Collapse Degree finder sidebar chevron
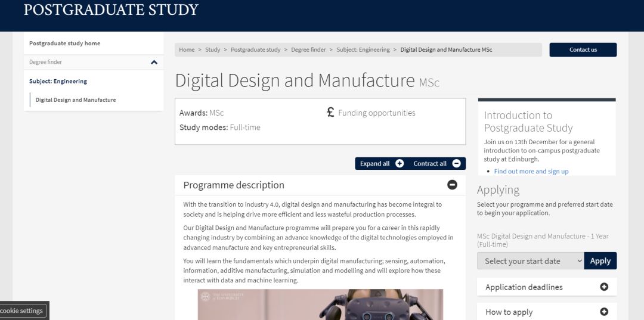Image resolution: width=644 pixels, height=320 pixels. (x=154, y=62)
